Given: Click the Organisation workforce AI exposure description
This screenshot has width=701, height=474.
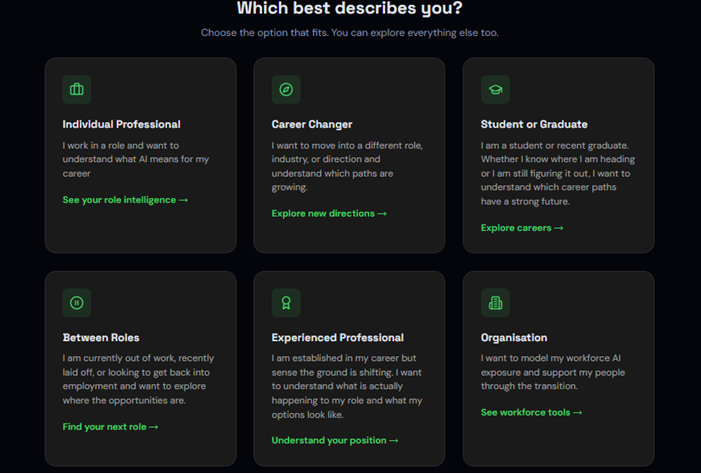Looking at the screenshot, I should point(553,372).
